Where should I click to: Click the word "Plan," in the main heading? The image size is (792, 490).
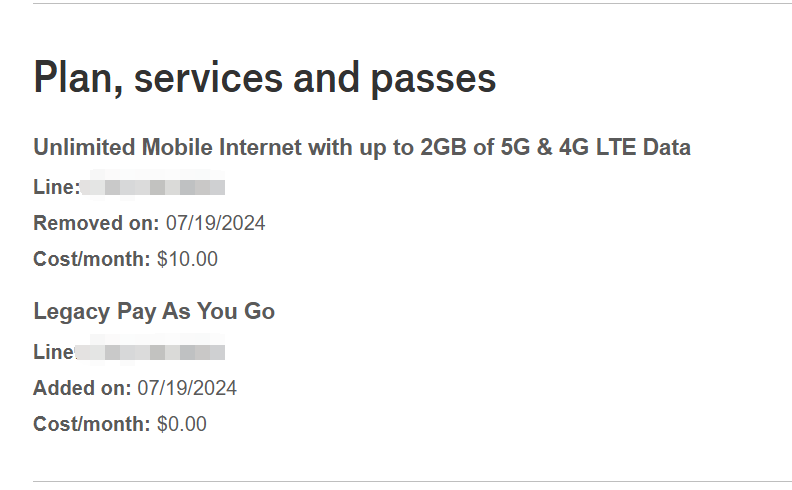pos(78,78)
